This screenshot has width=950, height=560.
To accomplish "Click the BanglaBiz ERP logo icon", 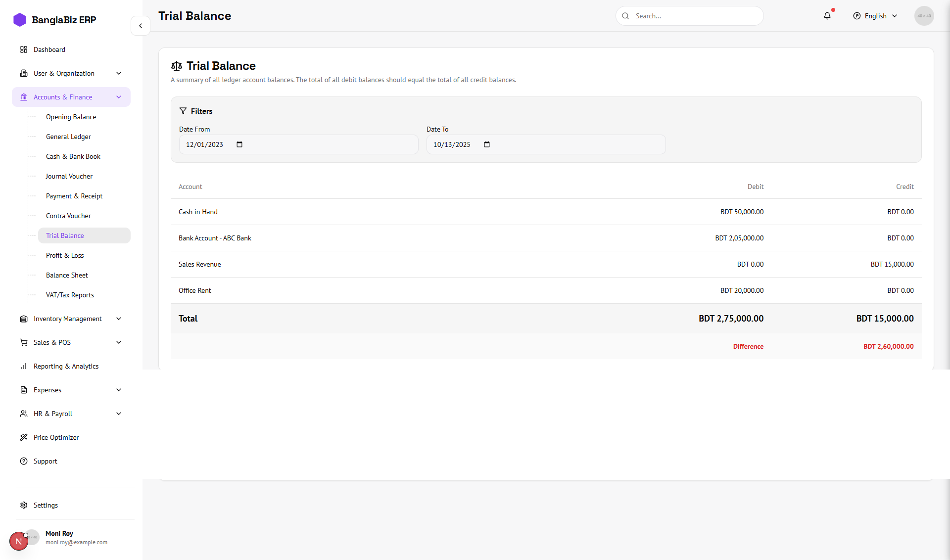I will 20,20.
